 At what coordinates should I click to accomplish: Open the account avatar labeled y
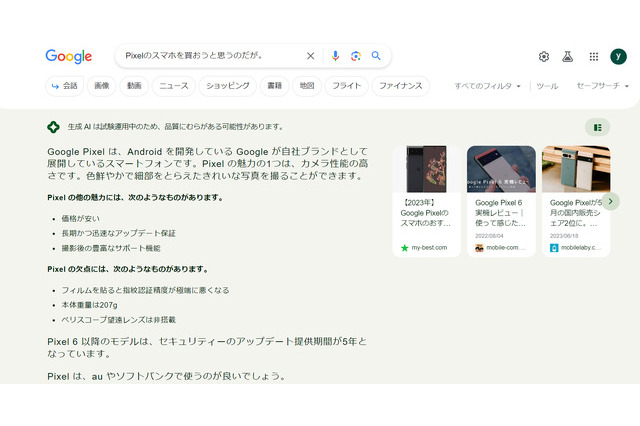coord(618,56)
